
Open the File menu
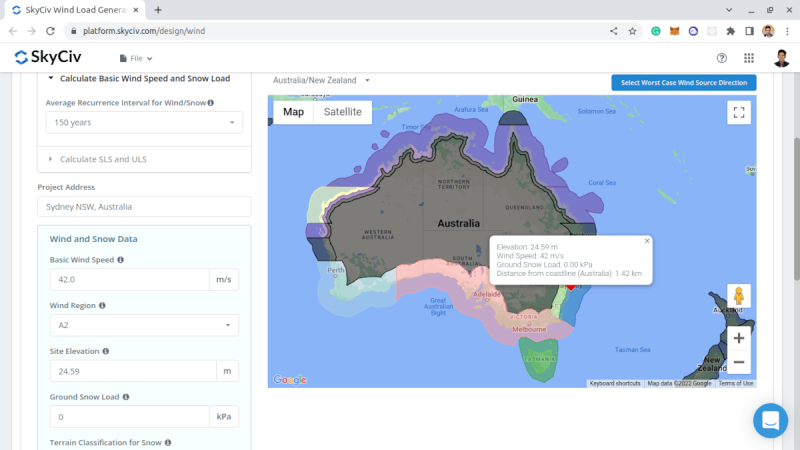pyautogui.click(x=136, y=58)
